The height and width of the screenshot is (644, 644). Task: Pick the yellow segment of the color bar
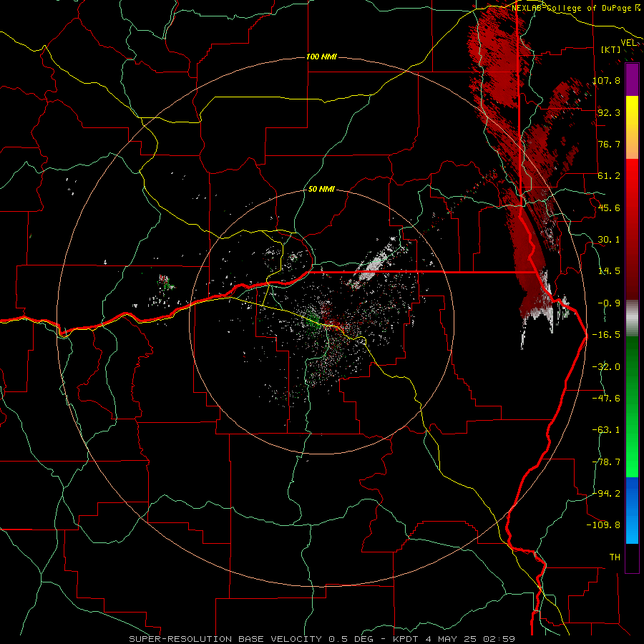point(632,127)
